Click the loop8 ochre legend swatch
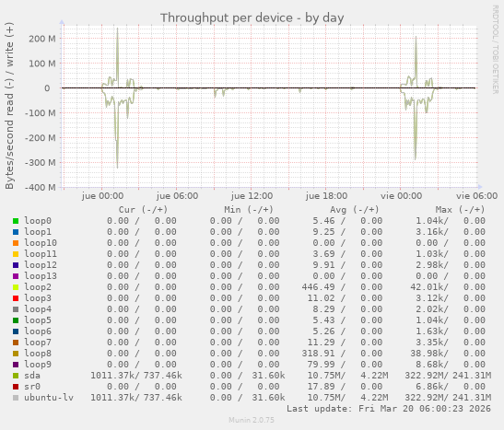The image size is (504, 430). pyautogui.click(x=16, y=354)
